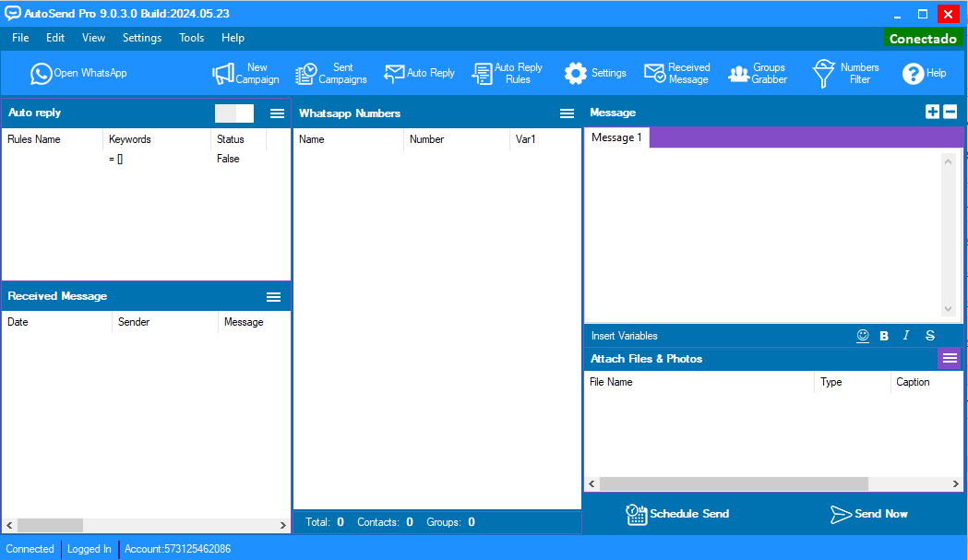
Task: Toggle the Auto reply switch
Action: coord(233,113)
